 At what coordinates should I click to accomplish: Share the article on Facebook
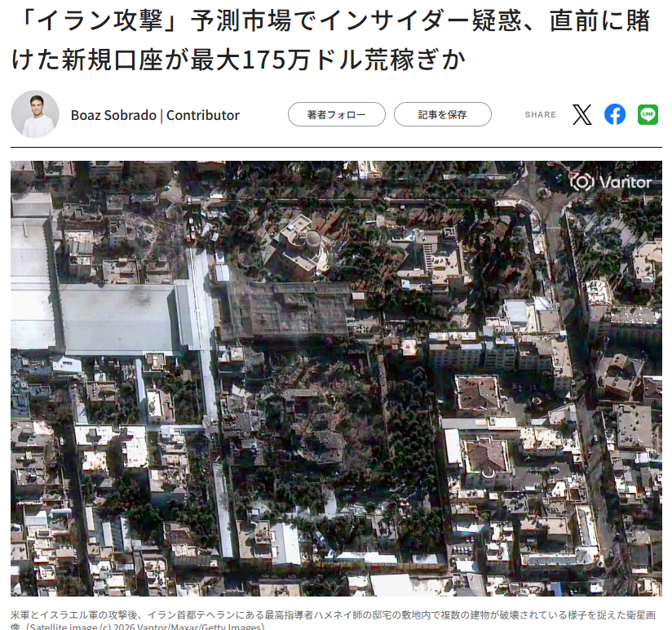tap(615, 115)
